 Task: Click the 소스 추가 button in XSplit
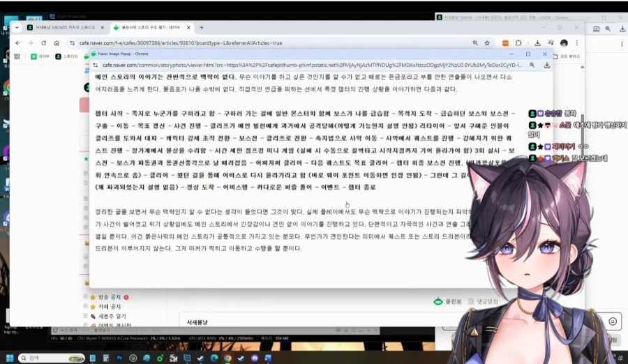[x=65, y=331]
